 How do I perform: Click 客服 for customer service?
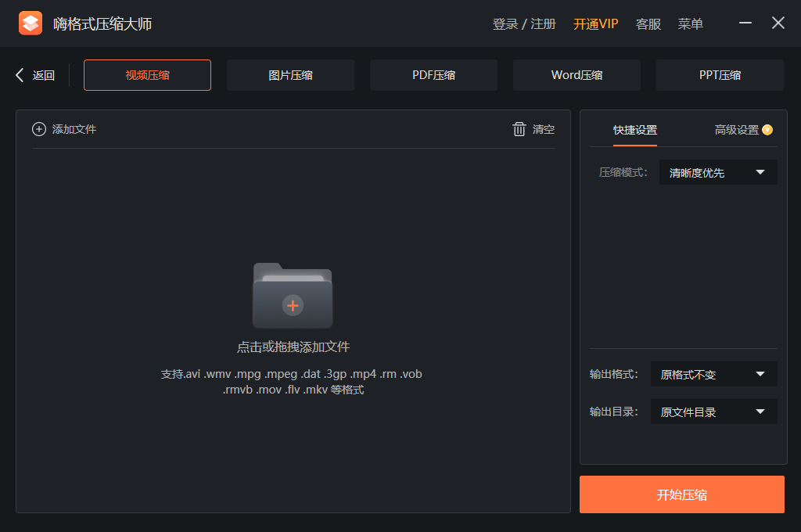coord(648,23)
